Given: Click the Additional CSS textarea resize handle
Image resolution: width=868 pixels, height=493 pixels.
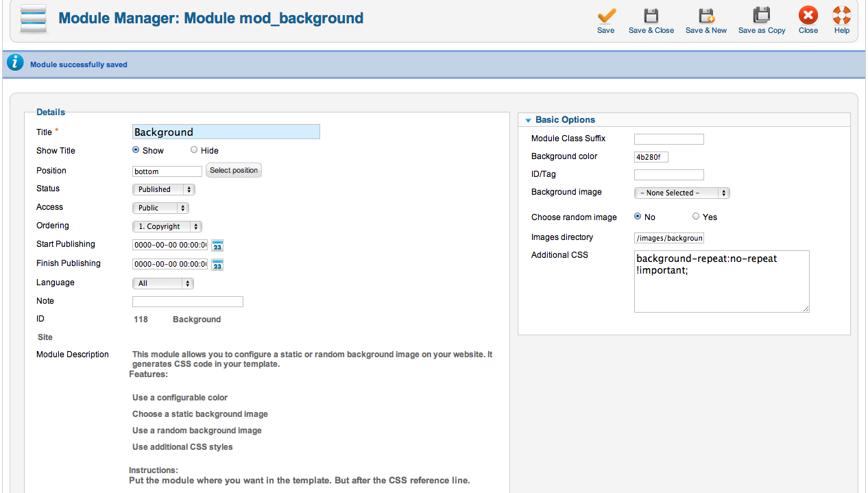Looking at the screenshot, I should [x=806, y=309].
